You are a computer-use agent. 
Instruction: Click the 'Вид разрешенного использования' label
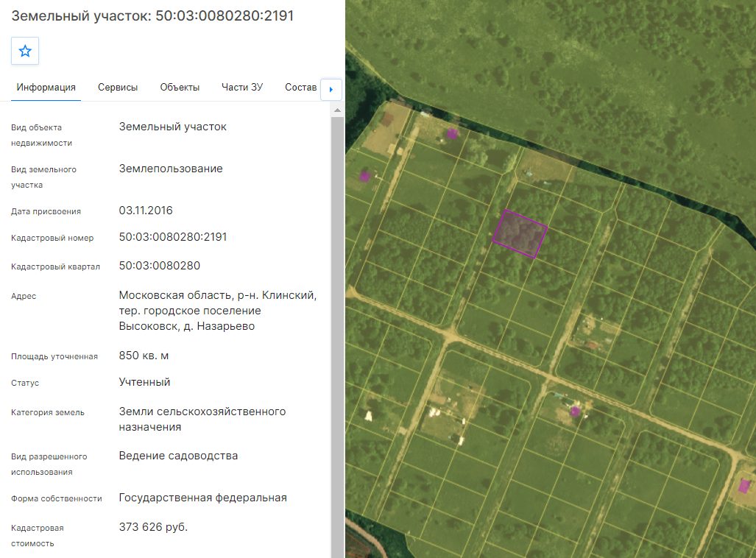click(49, 464)
